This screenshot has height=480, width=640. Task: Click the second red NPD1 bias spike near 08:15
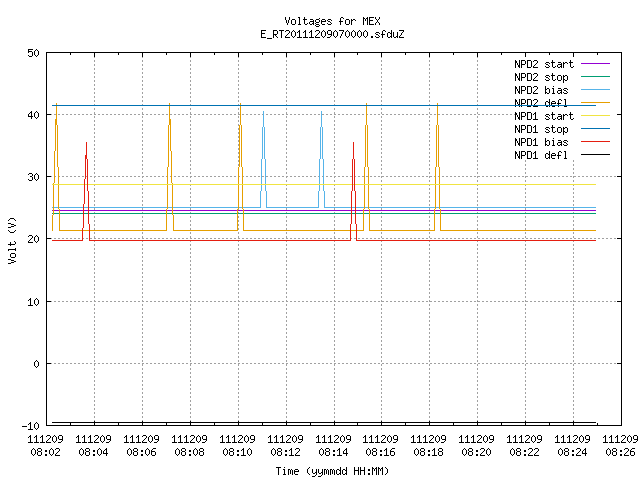pos(353,191)
